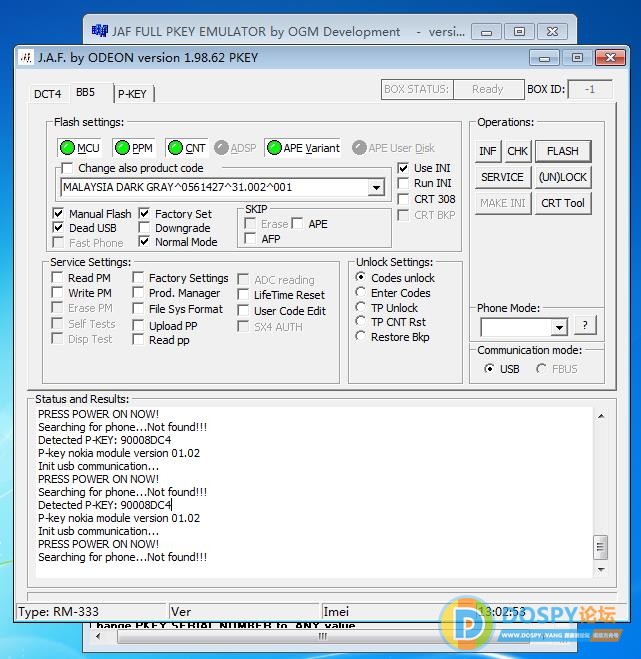Check the Read pp checkbox
Image resolution: width=641 pixels, height=659 pixels.
tap(138, 340)
